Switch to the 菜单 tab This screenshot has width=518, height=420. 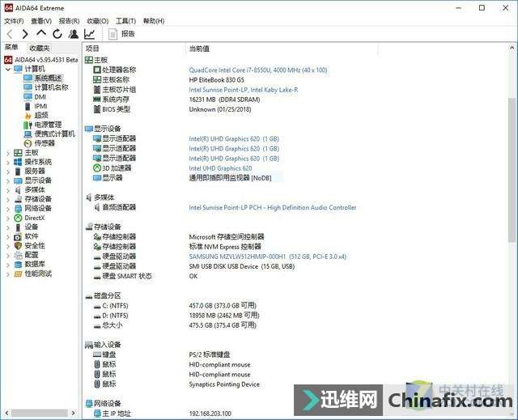(11, 48)
